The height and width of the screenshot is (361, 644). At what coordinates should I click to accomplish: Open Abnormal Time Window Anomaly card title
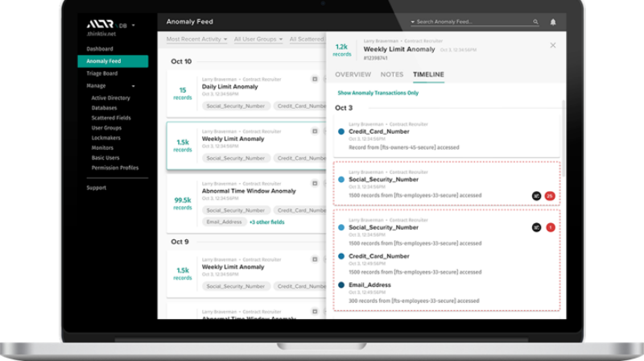(x=249, y=191)
